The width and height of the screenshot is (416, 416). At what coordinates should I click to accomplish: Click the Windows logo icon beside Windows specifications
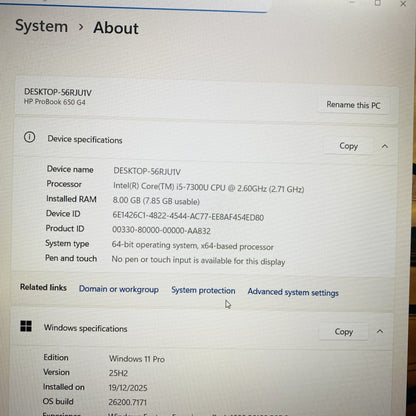pos(26,326)
